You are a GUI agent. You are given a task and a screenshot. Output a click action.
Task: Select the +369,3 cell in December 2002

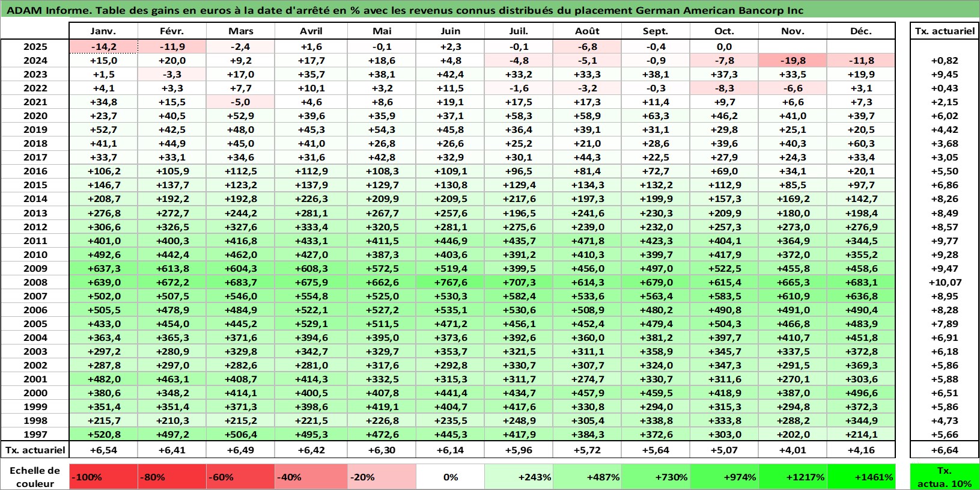(861, 365)
